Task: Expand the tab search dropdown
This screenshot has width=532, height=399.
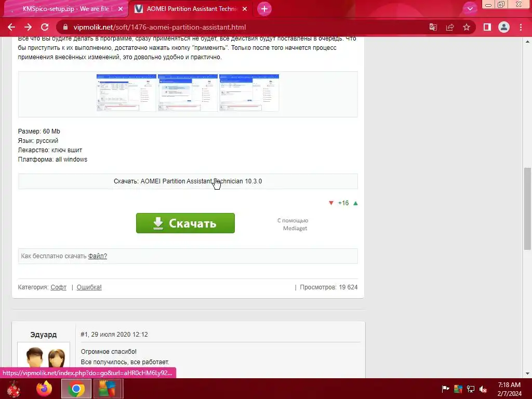Action: 470,9
